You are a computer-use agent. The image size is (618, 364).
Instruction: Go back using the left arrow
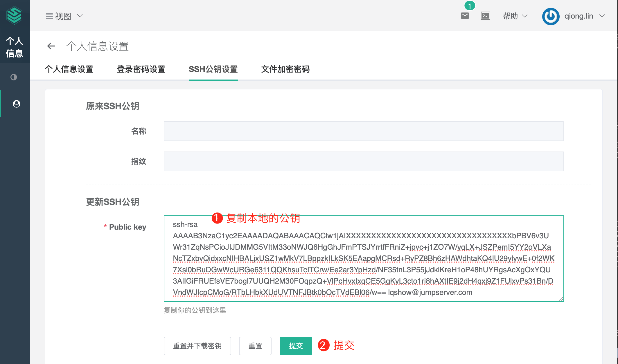coord(51,46)
